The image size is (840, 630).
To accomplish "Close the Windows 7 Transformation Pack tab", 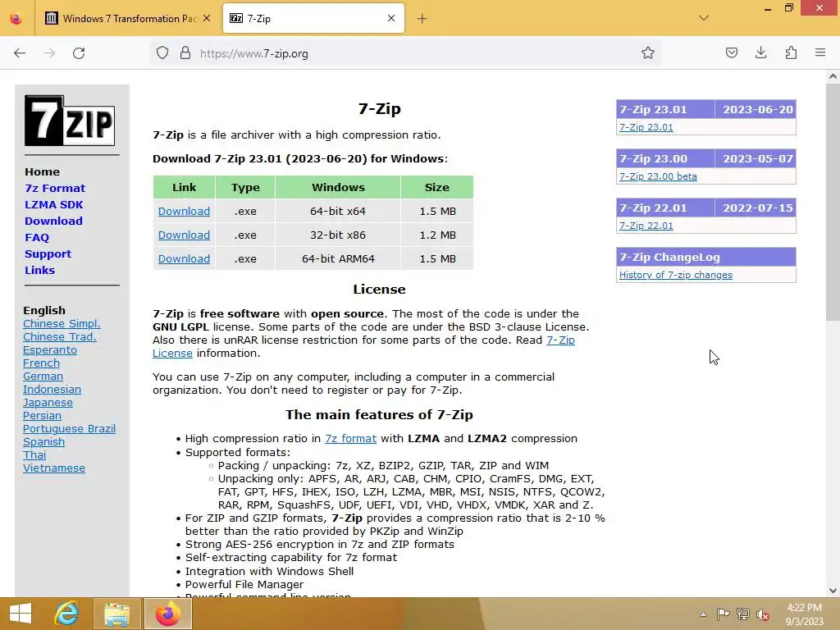I will coord(207,19).
